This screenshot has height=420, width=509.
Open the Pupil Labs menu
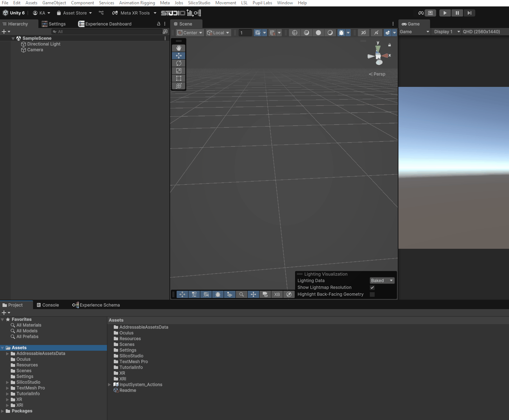[262, 3]
